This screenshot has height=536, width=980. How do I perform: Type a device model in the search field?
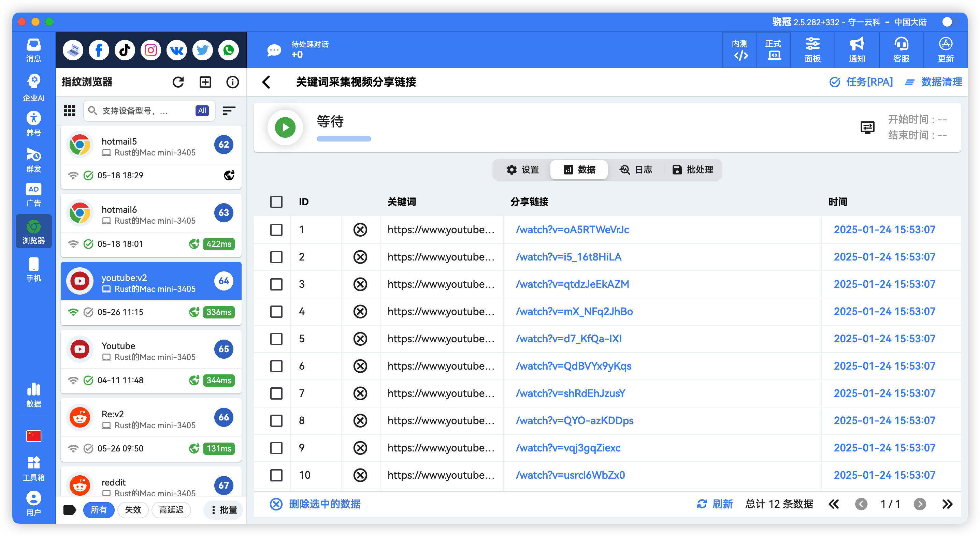point(145,110)
